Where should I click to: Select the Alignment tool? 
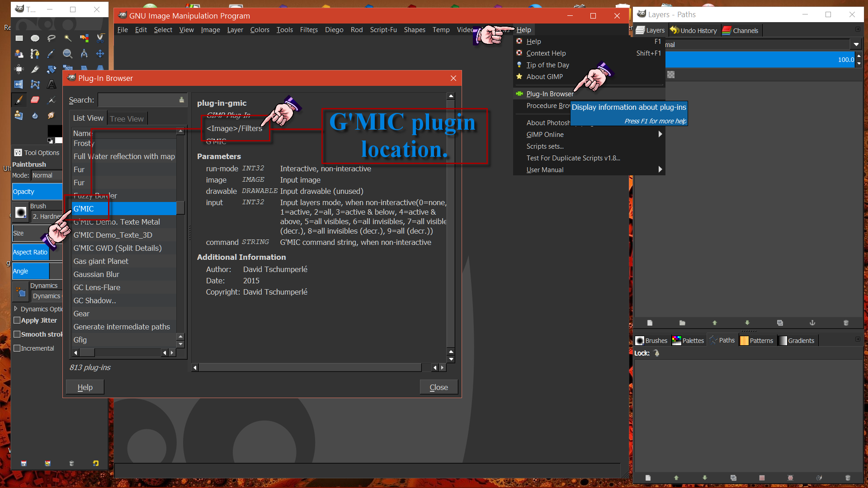coord(19,69)
